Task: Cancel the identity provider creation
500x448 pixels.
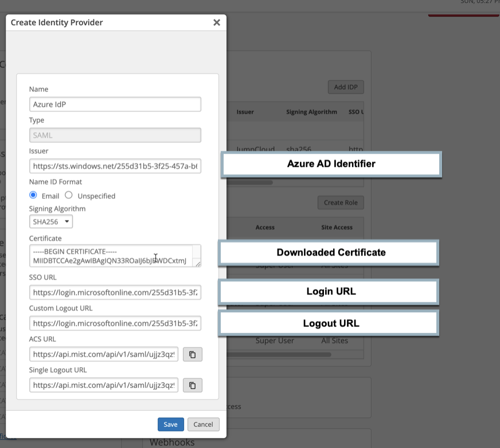Action: point(204,425)
